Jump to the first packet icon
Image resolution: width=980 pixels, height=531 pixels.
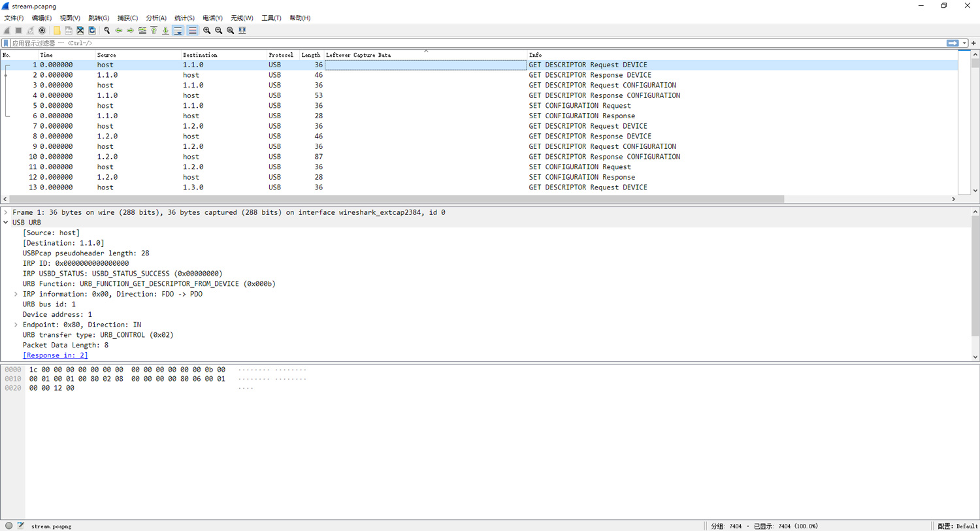(154, 30)
